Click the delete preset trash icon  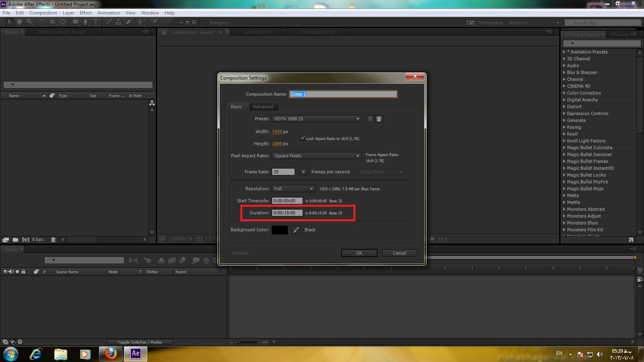[x=379, y=119]
